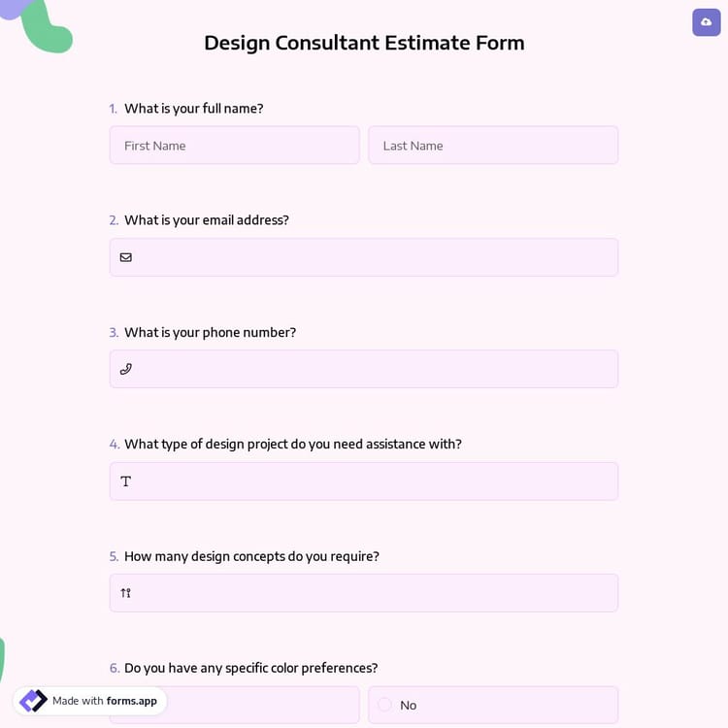Image resolution: width=728 pixels, height=728 pixels.
Task: Click the color preferences question label
Action: point(250,668)
